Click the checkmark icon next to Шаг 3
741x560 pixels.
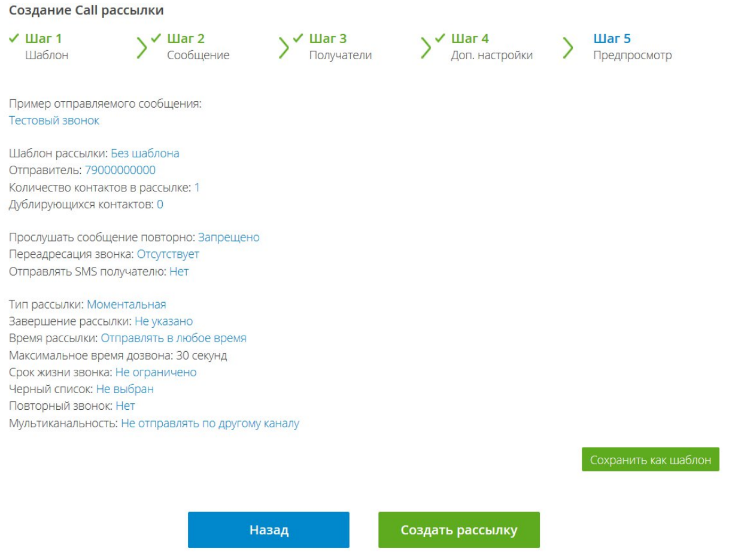tap(297, 39)
